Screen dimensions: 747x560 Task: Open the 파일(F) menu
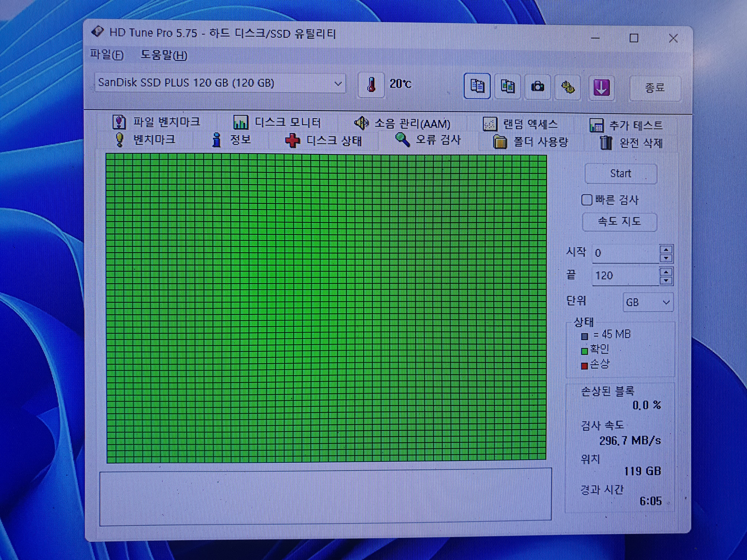click(107, 54)
